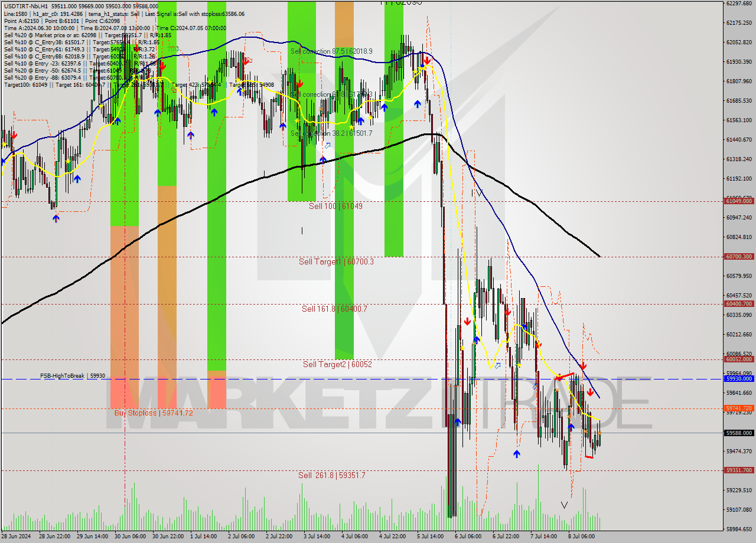
Task: Click the 'FSB-HighToBreak | 59930' label
Action: (73, 375)
